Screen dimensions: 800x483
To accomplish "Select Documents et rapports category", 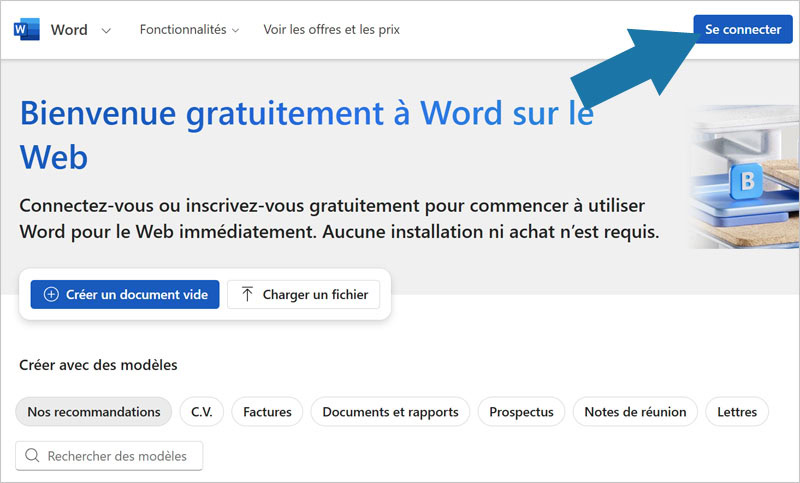I will (x=390, y=412).
